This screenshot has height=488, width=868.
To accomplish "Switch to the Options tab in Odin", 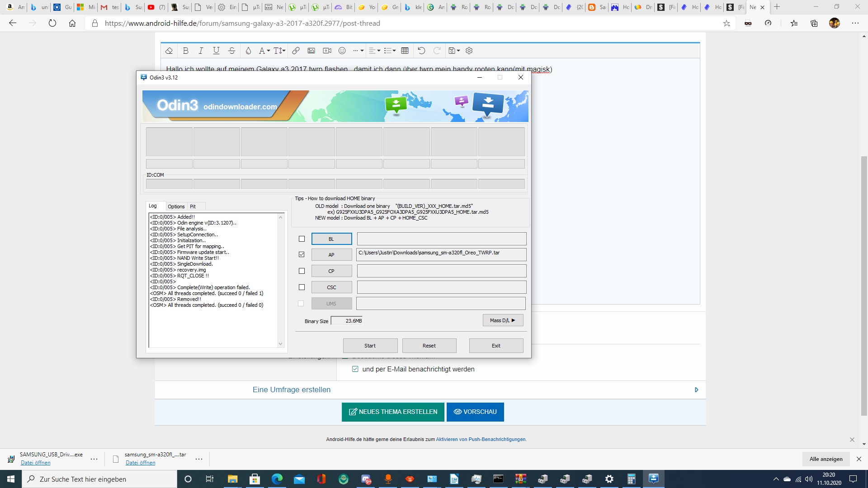I will point(176,206).
